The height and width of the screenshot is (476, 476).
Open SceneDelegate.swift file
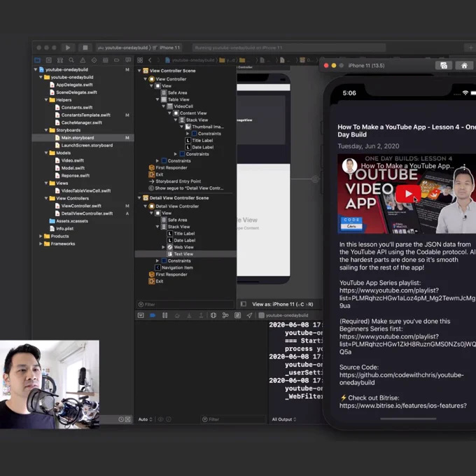pos(76,92)
